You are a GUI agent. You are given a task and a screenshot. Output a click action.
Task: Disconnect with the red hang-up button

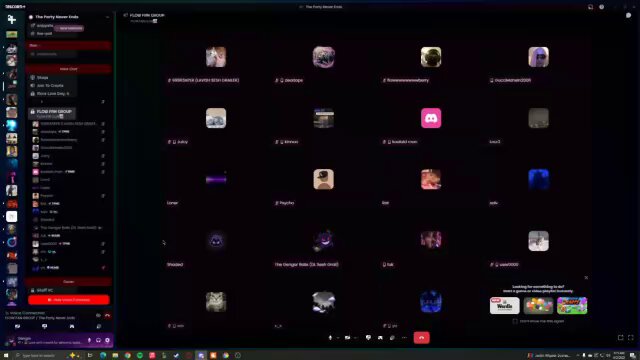point(422,338)
